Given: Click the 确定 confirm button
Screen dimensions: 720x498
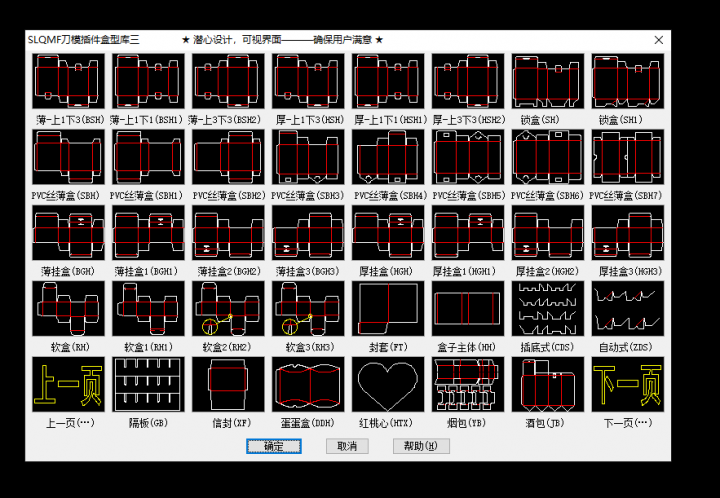Looking at the screenshot, I should [x=274, y=446].
